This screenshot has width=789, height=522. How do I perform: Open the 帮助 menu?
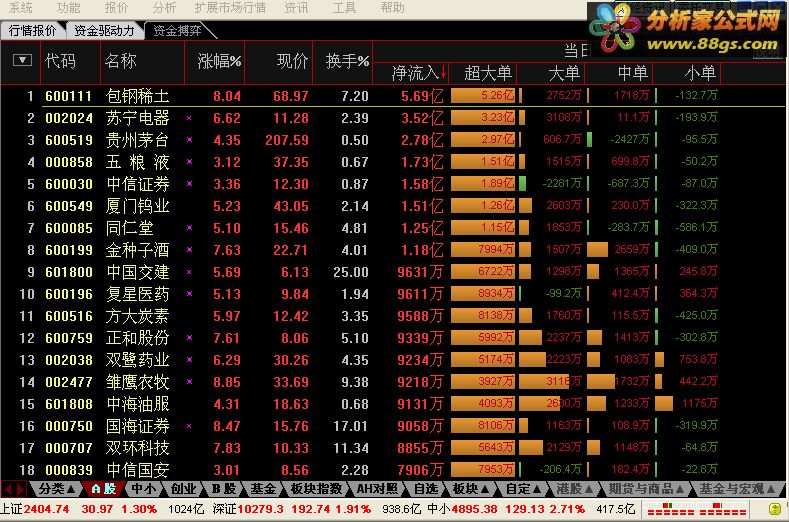tap(392, 8)
